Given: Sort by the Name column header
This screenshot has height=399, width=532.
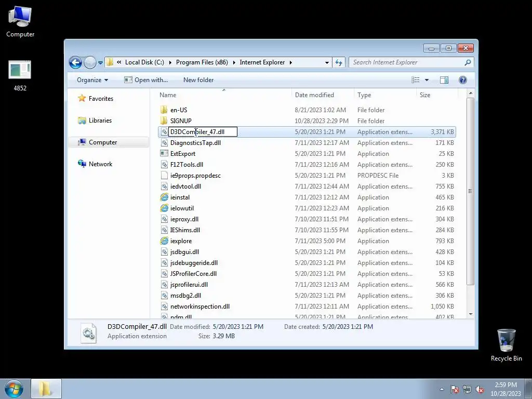Looking at the screenshot, I should click(168, 95).
